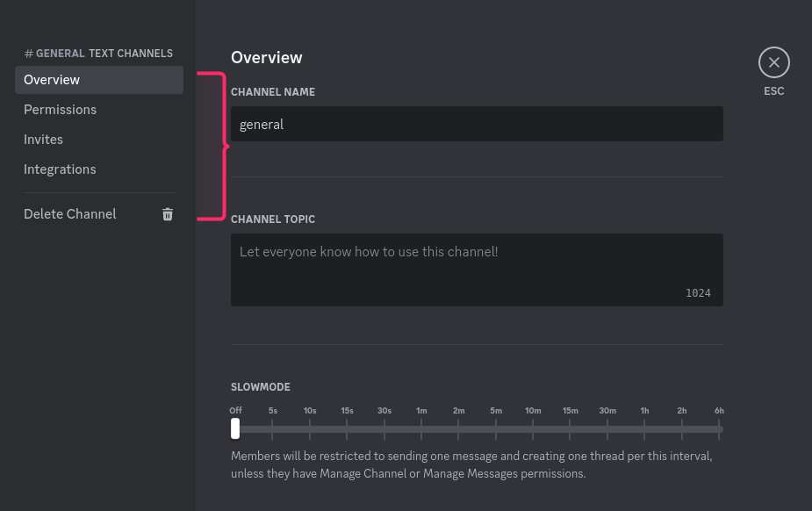This screenshot has width=812, height=511.
Task: Set slowmode to maximum 6h
Action: [719, 428]
